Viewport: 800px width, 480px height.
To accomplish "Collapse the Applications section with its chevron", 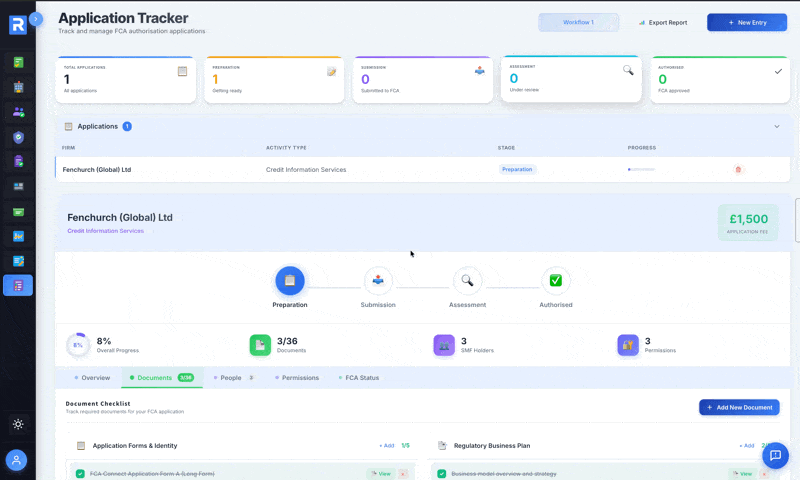I will pyautogui.click(x=777, y=127).
